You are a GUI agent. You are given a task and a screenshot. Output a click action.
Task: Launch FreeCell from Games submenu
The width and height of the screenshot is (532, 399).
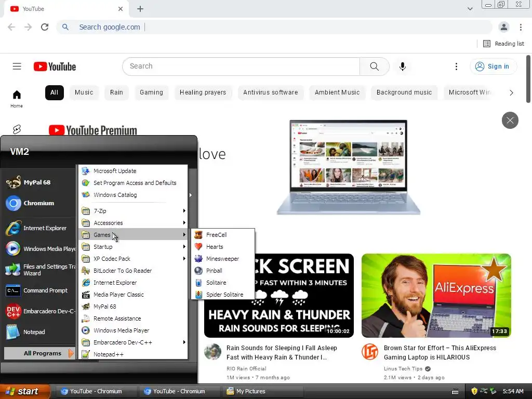[x=222, y=235]
